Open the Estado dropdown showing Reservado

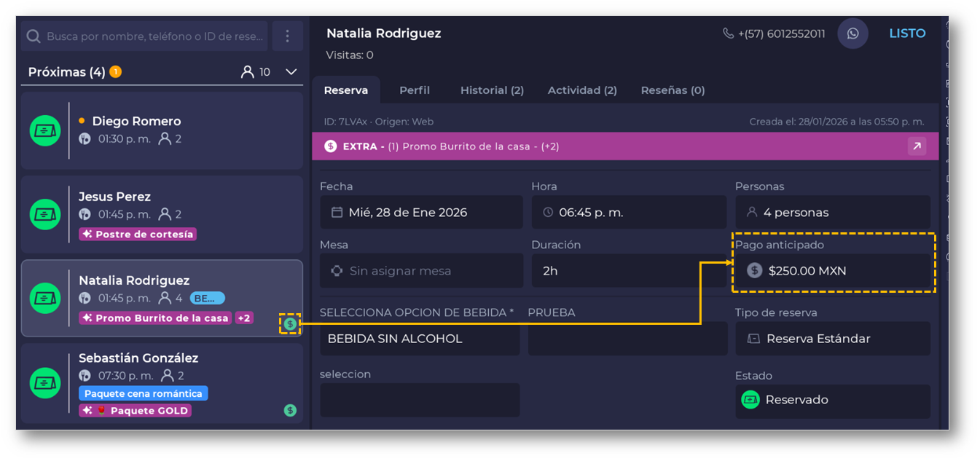tap(832, 400)
